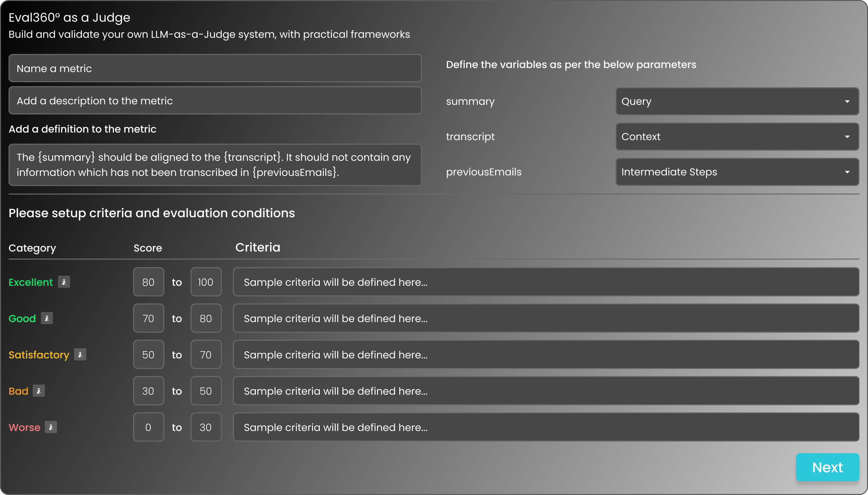Click the Bad category info icon
Screen dimensions: 868x495
point(39,391)
